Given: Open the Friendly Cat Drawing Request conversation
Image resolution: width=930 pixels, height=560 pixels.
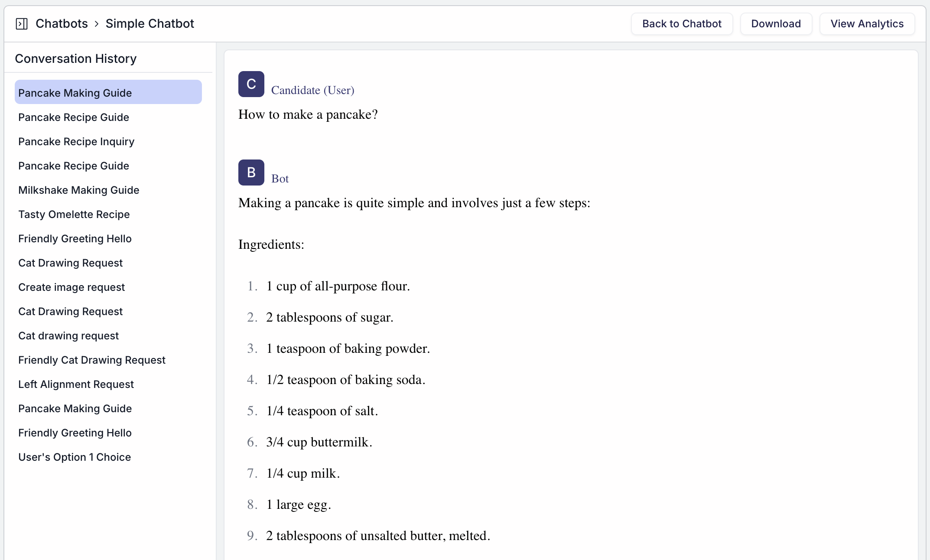Looking at the screenshot, I should pos(91,360).
